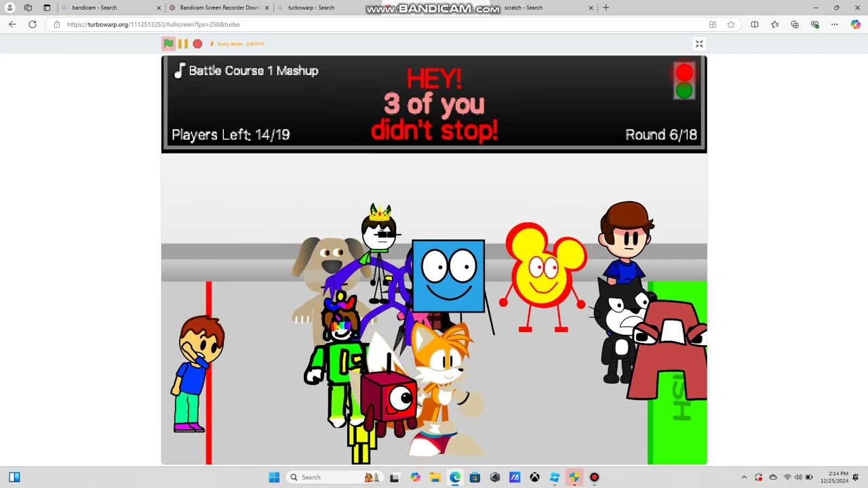Screen dimensions: 868x488
Task: Open the Windows Start menu
Action: 274,477
